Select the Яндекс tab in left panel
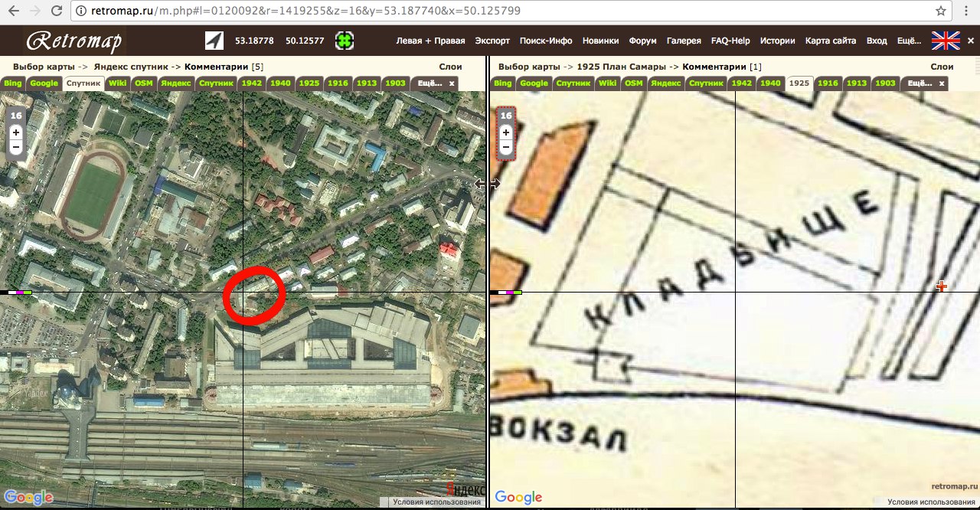 pyautogui.click(x=175, y=83)
